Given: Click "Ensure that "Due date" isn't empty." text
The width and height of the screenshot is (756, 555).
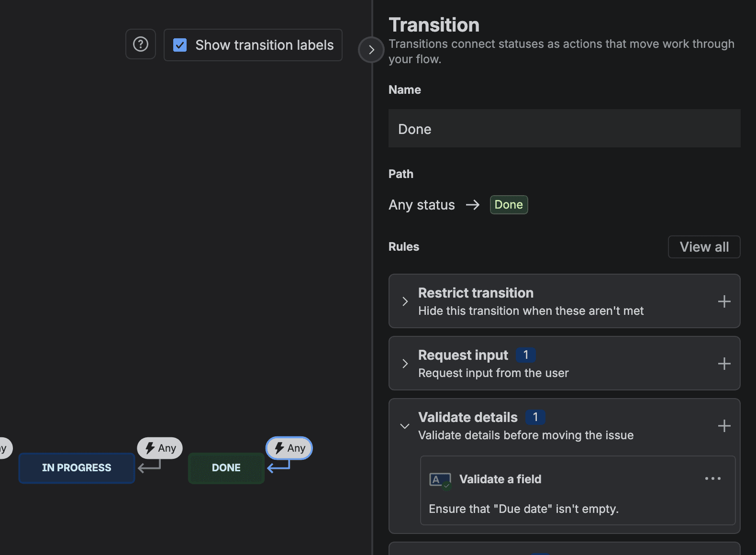Looking at the screenshot, I should pyautogui.click(x=524, y=509).
